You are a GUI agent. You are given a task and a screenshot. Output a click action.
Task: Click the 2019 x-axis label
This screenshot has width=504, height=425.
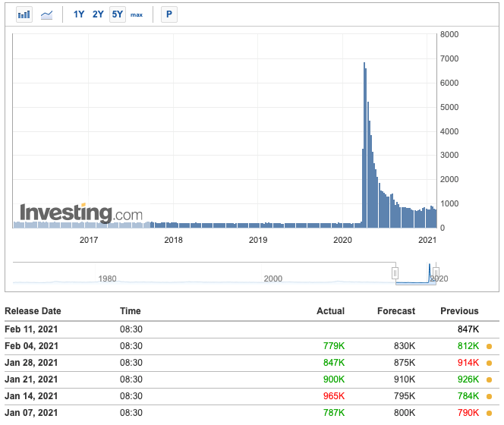(x=258, y=240)
